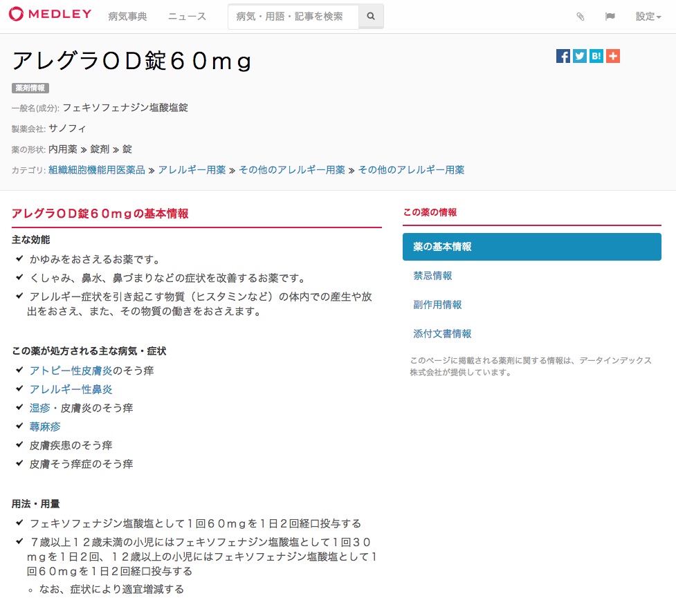
Task: Share page on Facebook
Action: tap(563, 56)
